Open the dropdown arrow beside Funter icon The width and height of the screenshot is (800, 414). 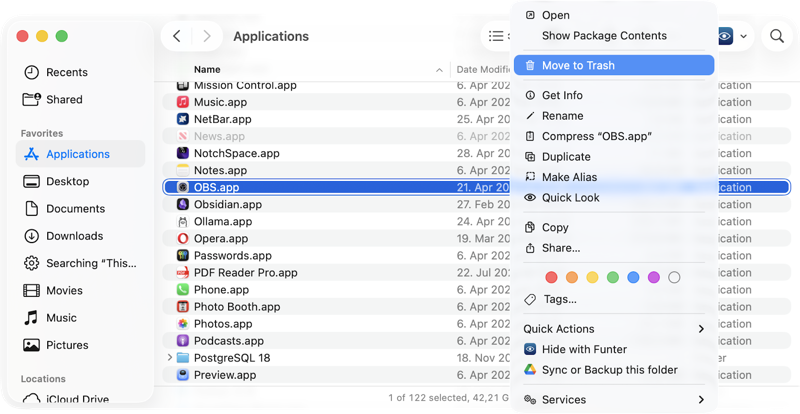pyautogui.click(x=743, y=36)
